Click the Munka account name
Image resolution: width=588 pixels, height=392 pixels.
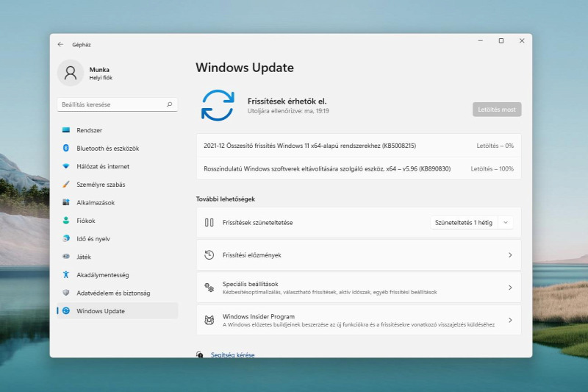[99, 70]
